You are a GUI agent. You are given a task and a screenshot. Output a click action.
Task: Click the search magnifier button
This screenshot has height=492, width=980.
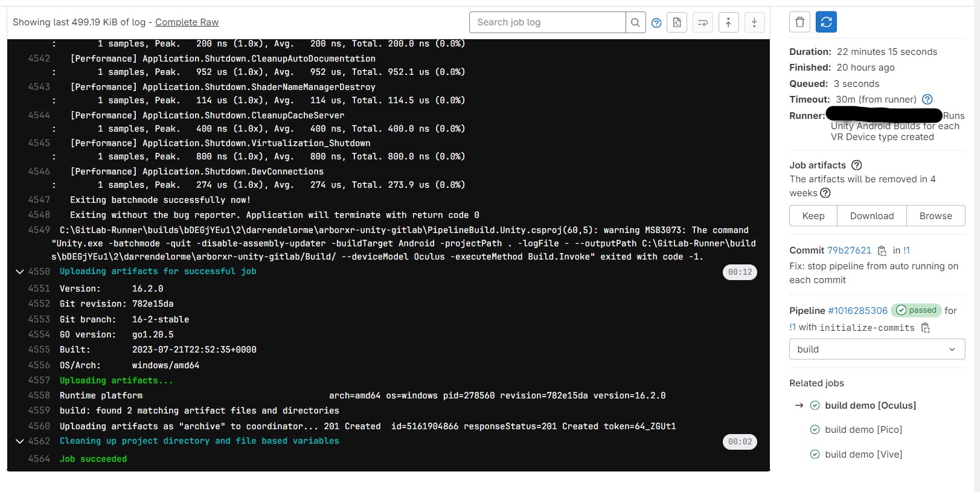tap(635, 22)
